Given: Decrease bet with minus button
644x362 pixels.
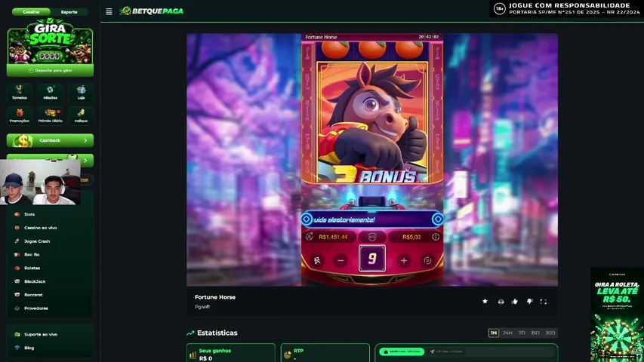Looking at the screenshot, I should (340, 260).
